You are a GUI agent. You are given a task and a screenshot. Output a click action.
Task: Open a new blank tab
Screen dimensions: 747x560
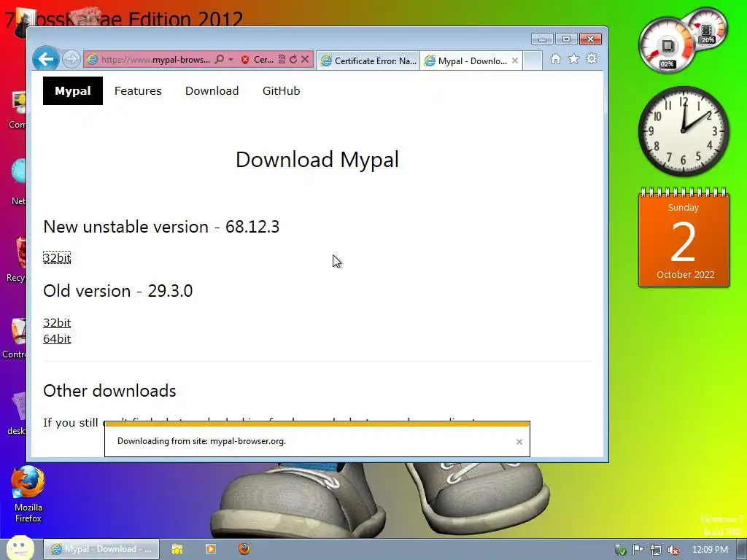pyautogui.click(x=533, y=61)
